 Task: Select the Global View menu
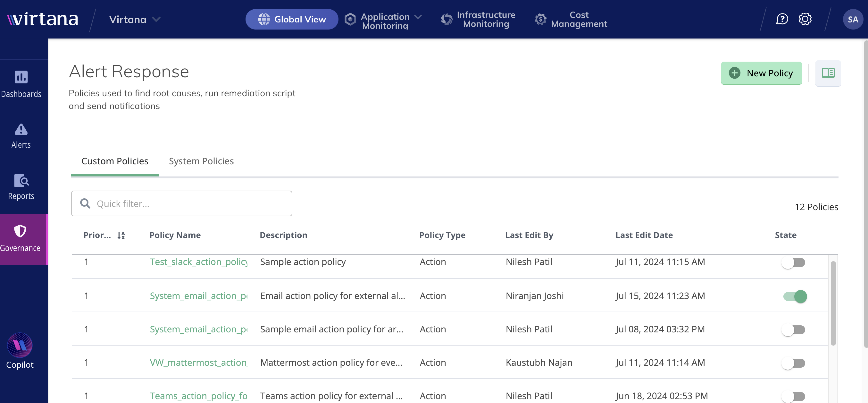(292, 19)
